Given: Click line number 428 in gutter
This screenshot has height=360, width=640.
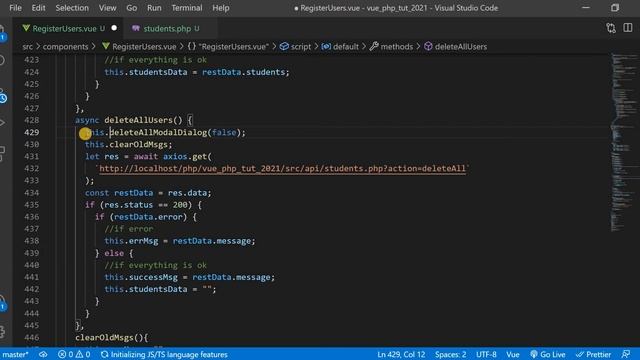Looking at the screenshot, I should click(x=31, y=120).
